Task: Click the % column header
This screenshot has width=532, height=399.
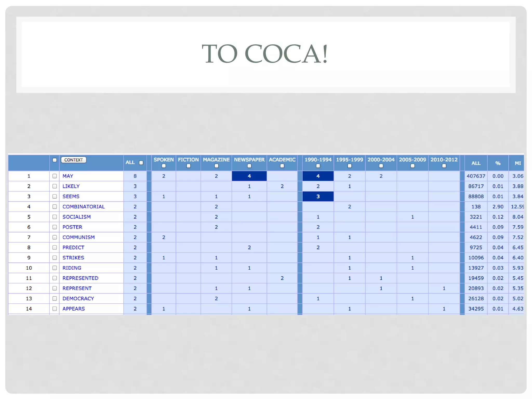Action: [498, 163]
